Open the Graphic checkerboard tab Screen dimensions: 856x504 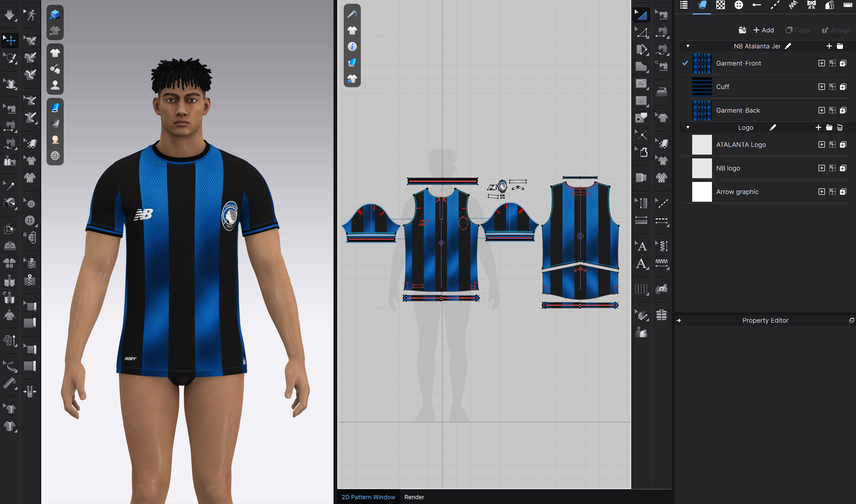720,5
